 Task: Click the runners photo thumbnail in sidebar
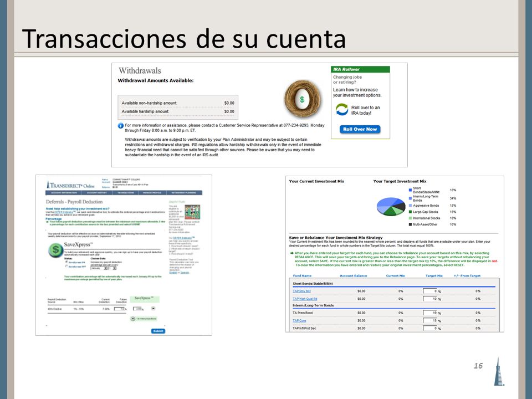[192, 212]
